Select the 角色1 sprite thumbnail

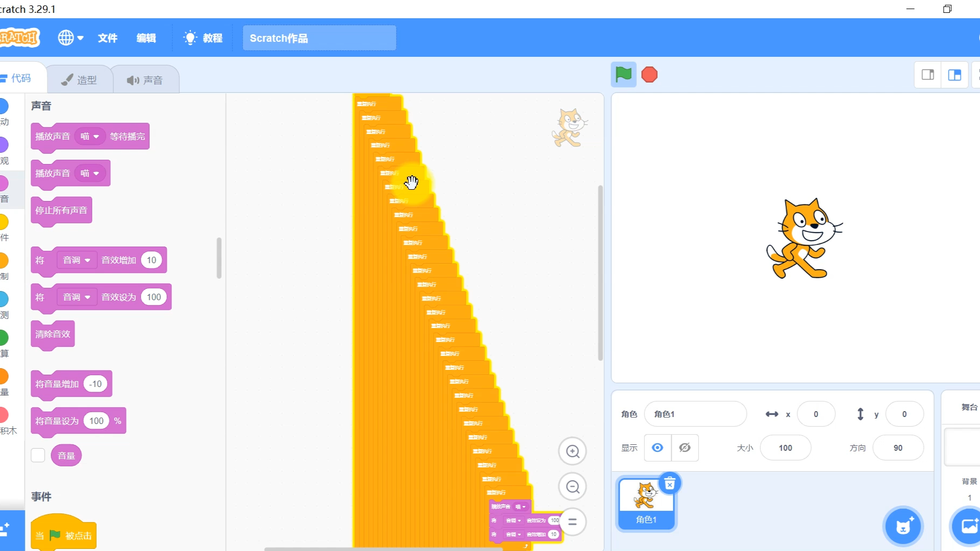tap(646, 503)
